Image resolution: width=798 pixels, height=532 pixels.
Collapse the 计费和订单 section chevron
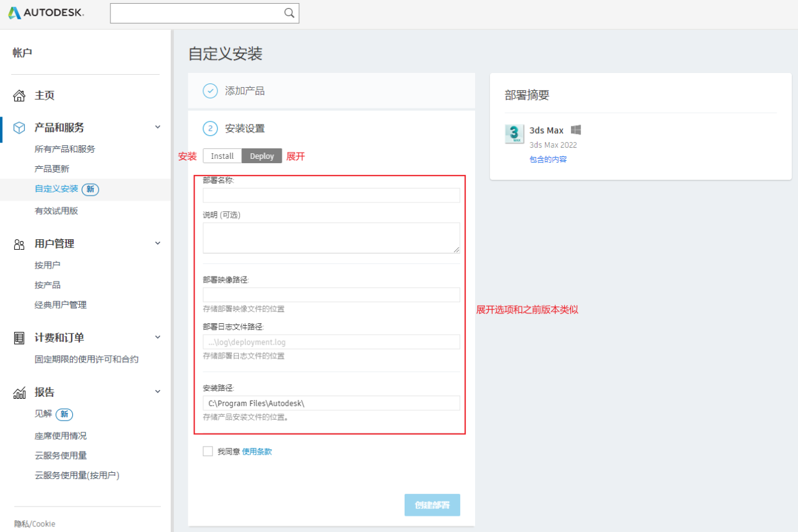coord(158,337)
